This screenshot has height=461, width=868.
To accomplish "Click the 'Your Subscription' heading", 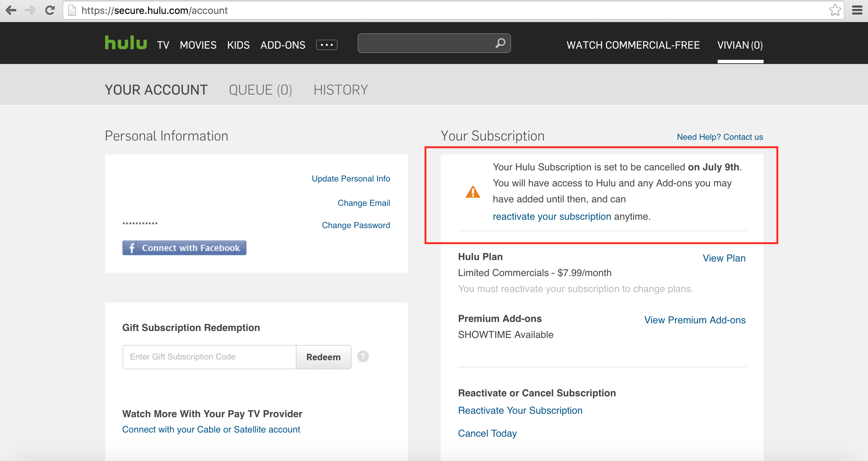I will (492, 136).
